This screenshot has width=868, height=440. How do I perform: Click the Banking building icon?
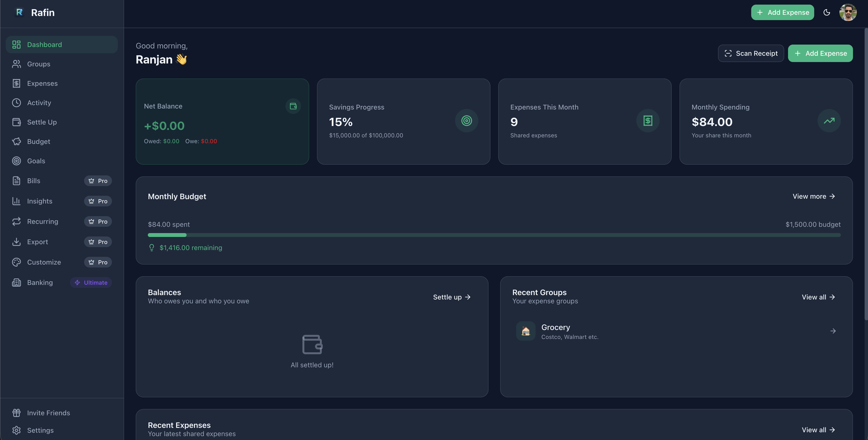(16, 282)
